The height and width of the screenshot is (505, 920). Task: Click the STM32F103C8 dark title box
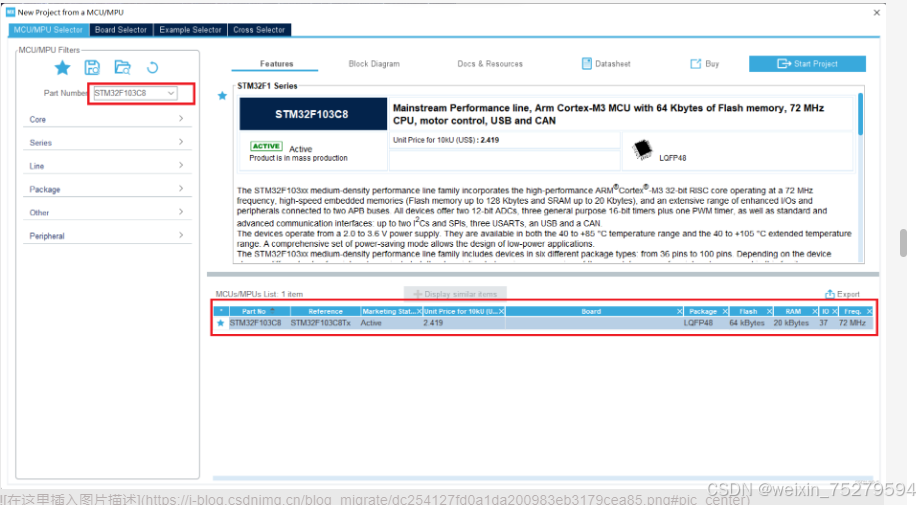click(x=313, y=114)
